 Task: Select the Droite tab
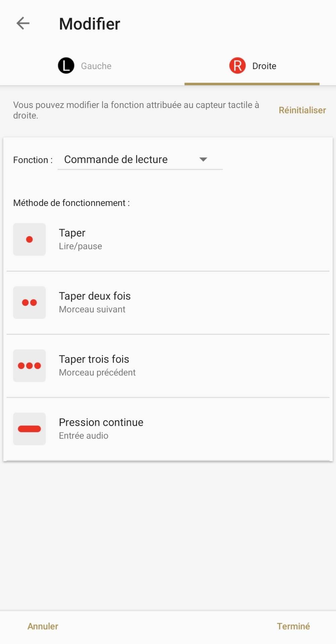coord(264,66)
